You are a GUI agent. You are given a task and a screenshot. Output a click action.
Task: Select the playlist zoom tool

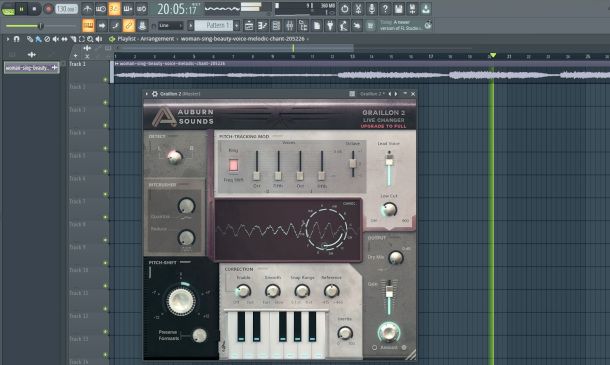click(90, 39)
